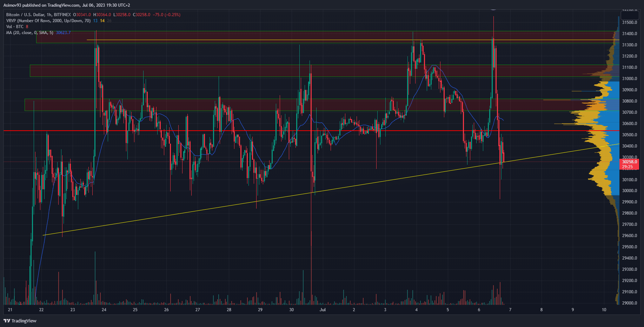Click the 30 date label on time axis
The width and height of the screenshot is (644, 327).
291,310
